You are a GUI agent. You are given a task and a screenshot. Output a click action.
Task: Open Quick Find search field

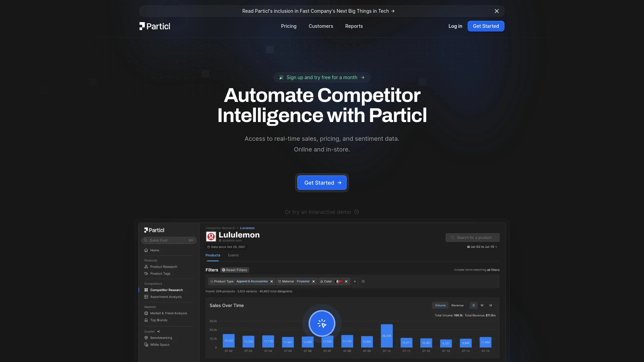point(168,240)
